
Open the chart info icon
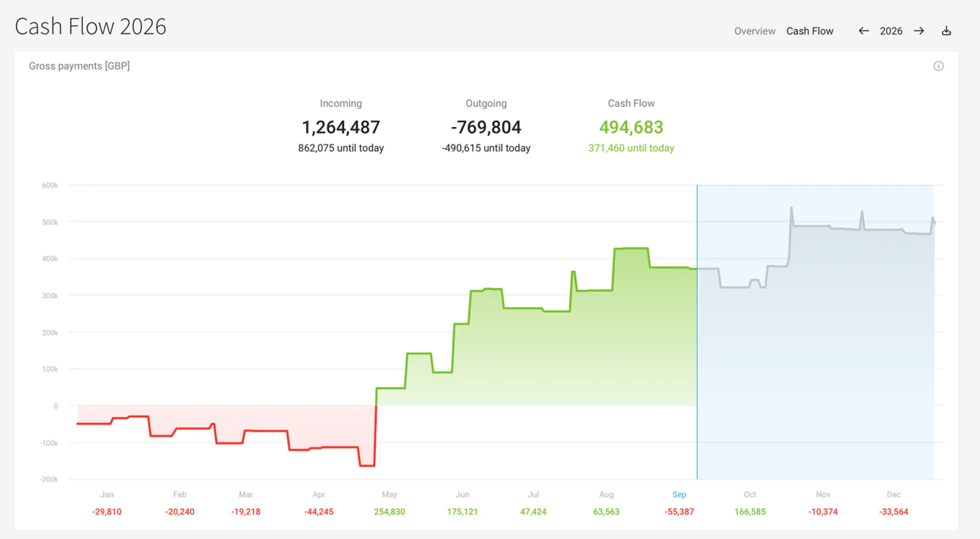[x=938, y=66]
